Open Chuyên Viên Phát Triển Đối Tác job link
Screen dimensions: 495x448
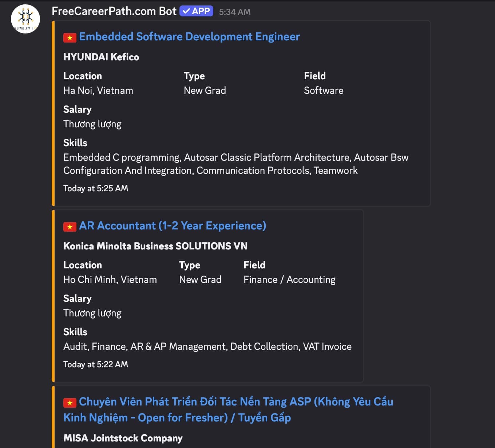click(228, 410)
